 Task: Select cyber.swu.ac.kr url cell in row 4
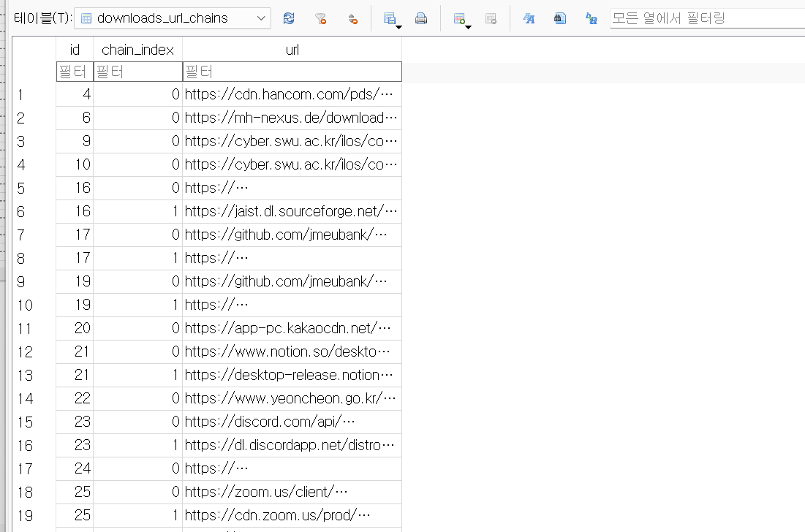(x=292, y=164)
